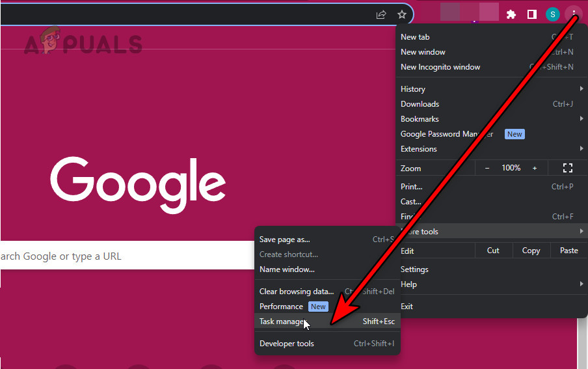Open Performance from More tools submenu

(x=327, y=307)
